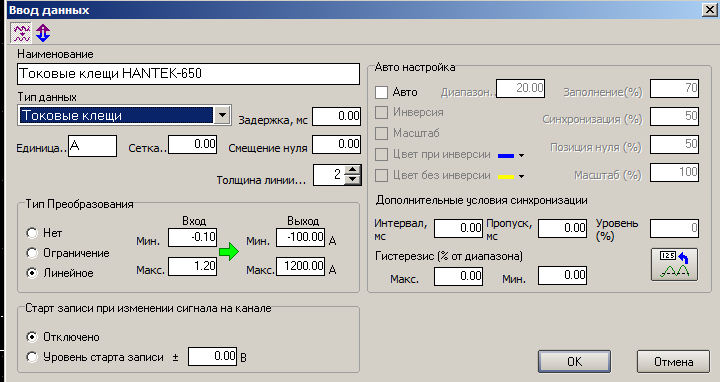This screenshot has width=720, height=382.
Task: Click the purple up-down arrows toolbar icon
Action: [x=43, y=33]
